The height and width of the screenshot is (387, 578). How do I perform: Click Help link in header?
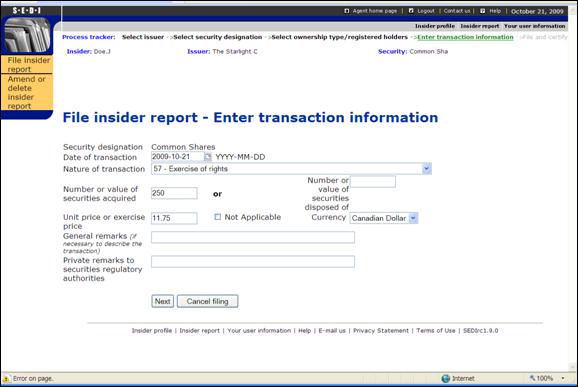pos(495,11)
